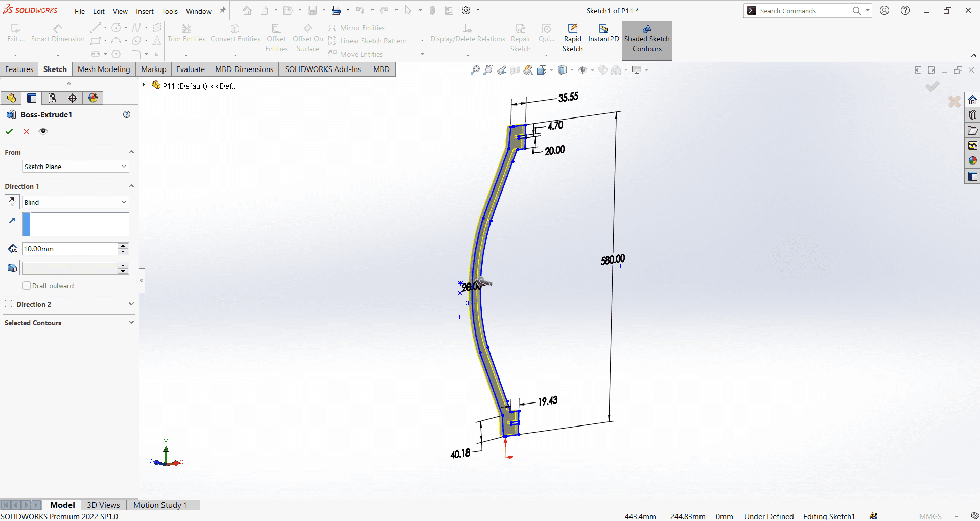
Task: Open the Blind end condition dropdown
Action: tap(76, 202)
